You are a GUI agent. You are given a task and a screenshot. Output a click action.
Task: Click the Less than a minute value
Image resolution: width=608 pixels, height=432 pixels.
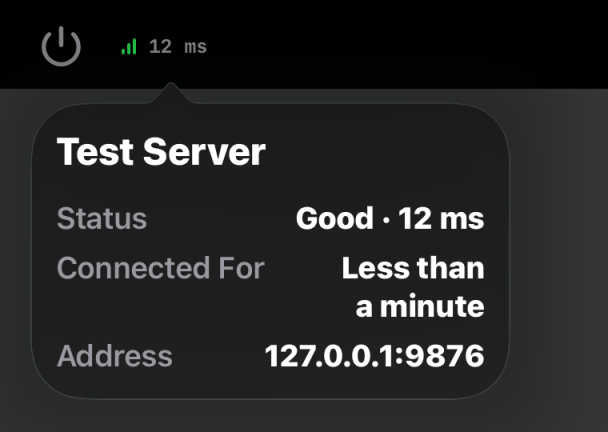[413, 287]
